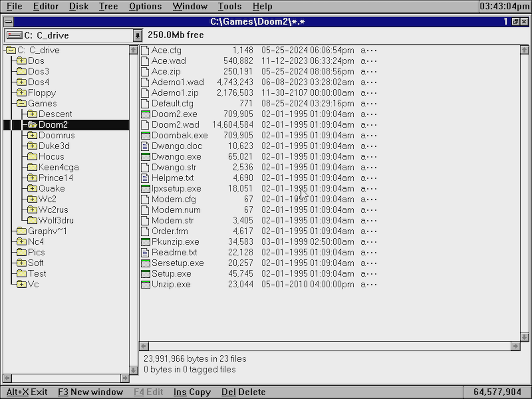The height and width of the screenshot is (399, 532).
Task: Select the Hocus folder in tree
Action: (x=51, y=157)
